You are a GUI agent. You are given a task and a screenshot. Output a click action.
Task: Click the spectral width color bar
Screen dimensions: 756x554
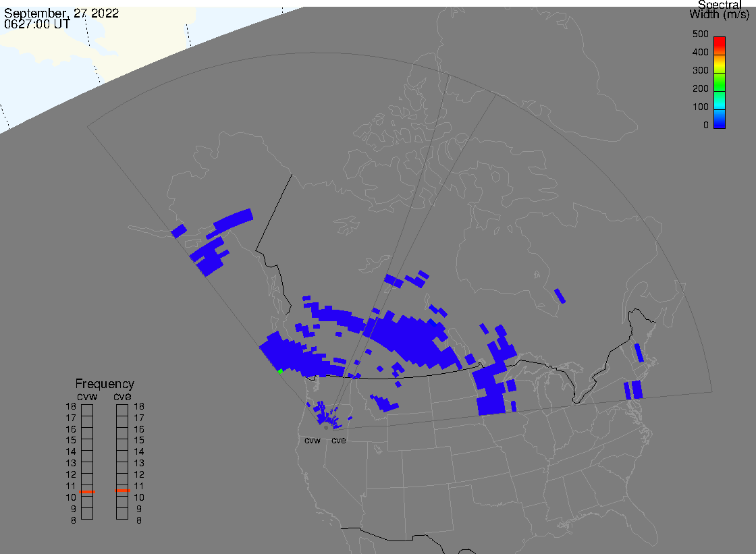click(x=720, y=82)
